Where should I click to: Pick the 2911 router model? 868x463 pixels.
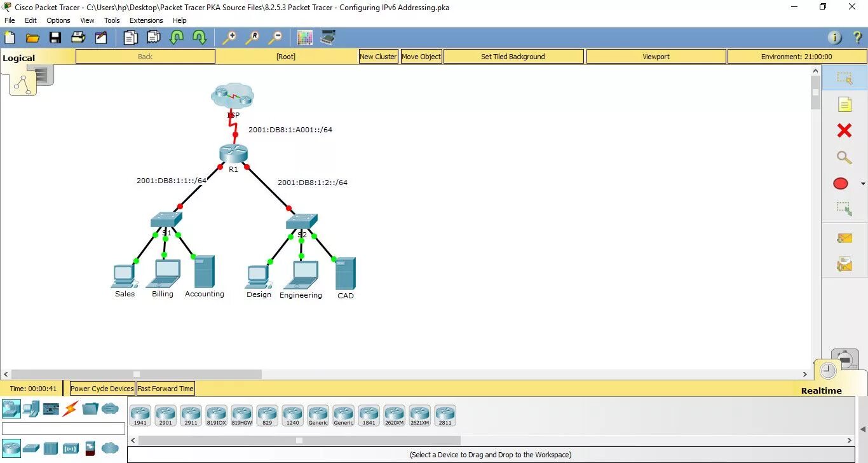click(x=191, y=415)
